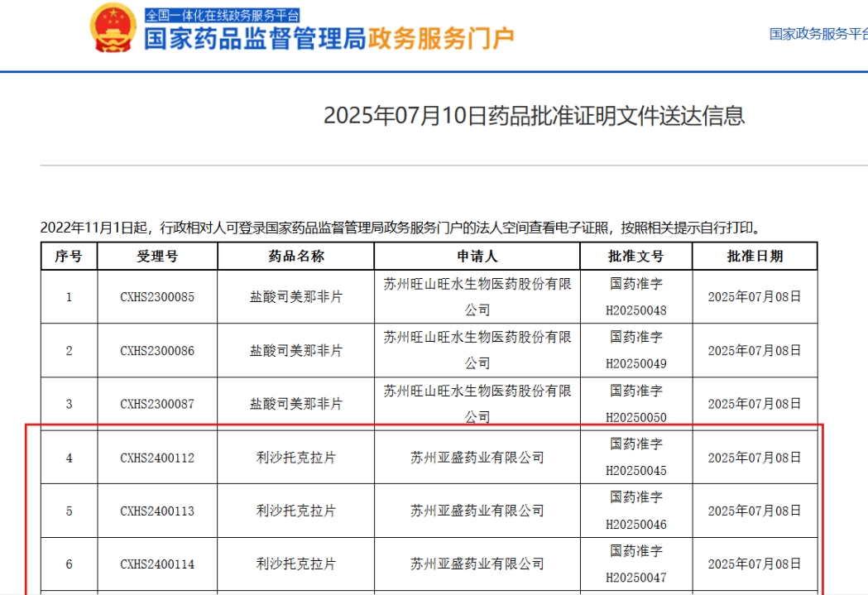Click the 全国一体化在线政务服务平台 badge
This screenshot has width=868, height=595.
click(x=223, y=13)
